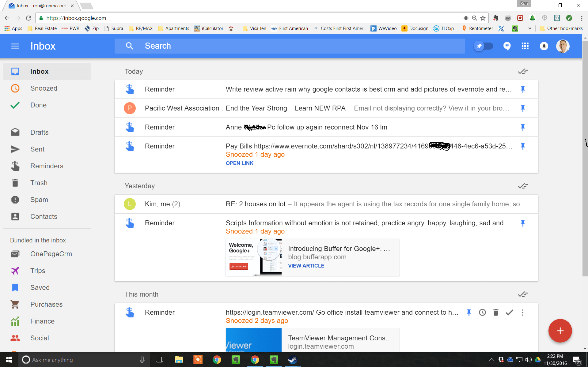This screenshot has width=588, height=367.
Task: Open overflow menu on TeamViewer reminder
Action: click(522, 313)
